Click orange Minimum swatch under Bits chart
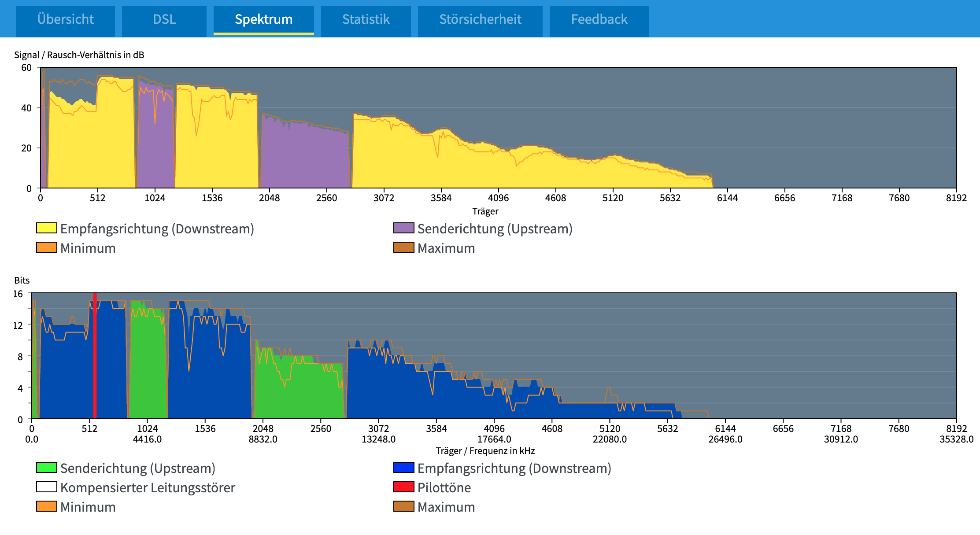Image resolution: width=980 pixels, height=535 pixels. pyautogui.click(x=47, y=506)
